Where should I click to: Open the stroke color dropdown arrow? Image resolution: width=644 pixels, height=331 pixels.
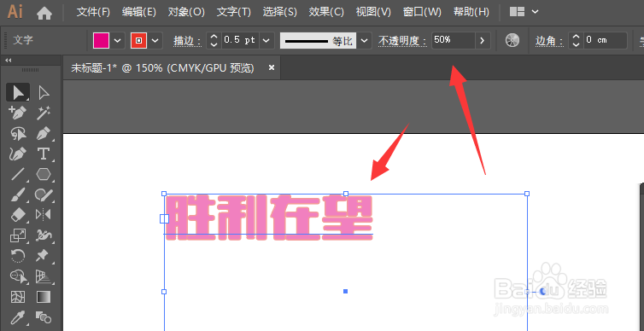(x=155, y=40)
